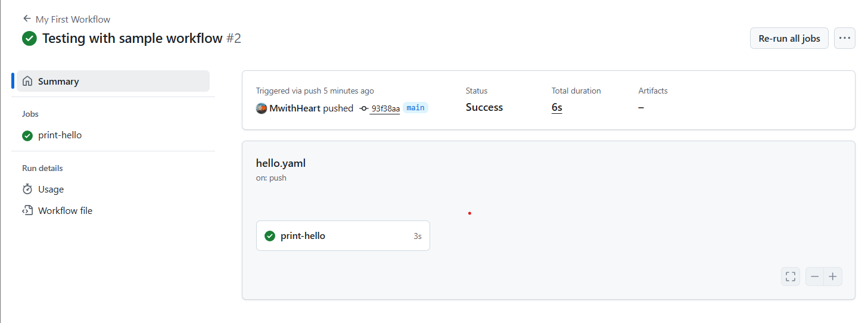Viewport: 868px width, 323px height.
Task: Click the Summary home icon in sidebar
Action: coord(27,82)
